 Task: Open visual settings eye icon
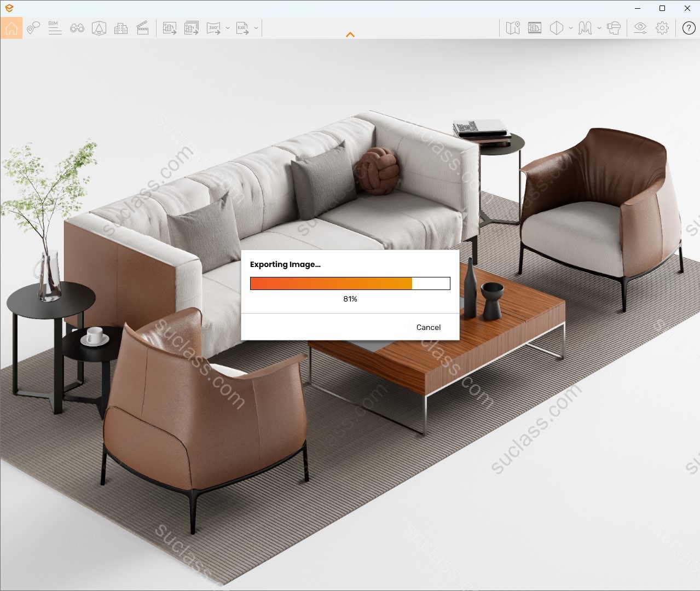coord(640,28)
